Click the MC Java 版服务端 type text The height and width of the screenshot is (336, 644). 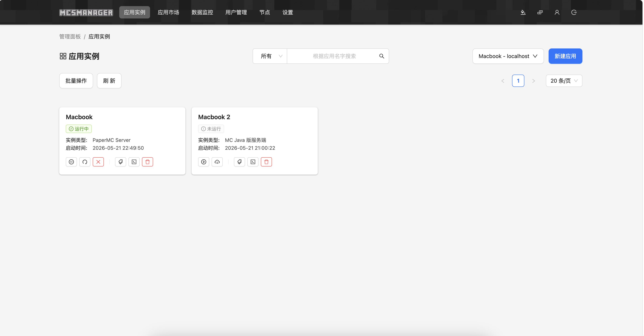[245, 140]
